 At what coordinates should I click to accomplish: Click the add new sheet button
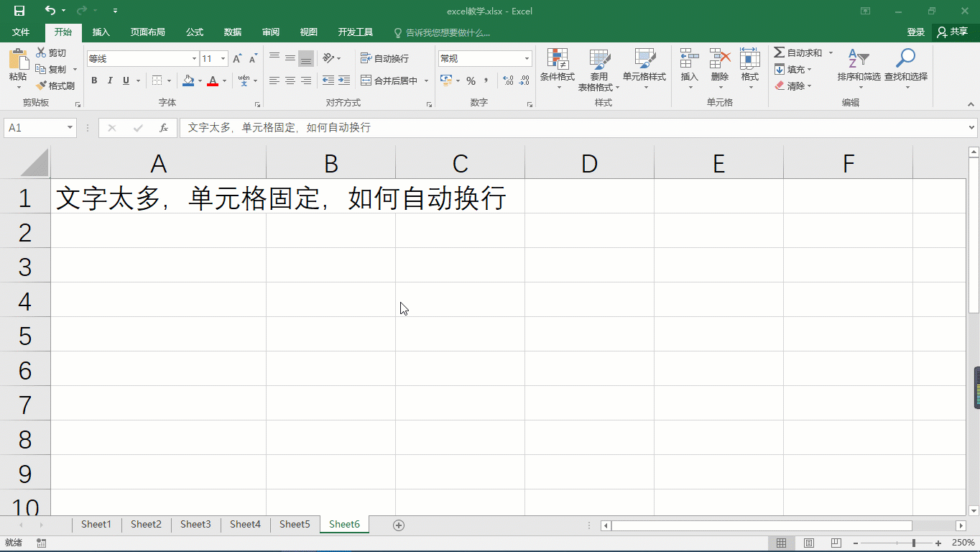coord(398,525)
